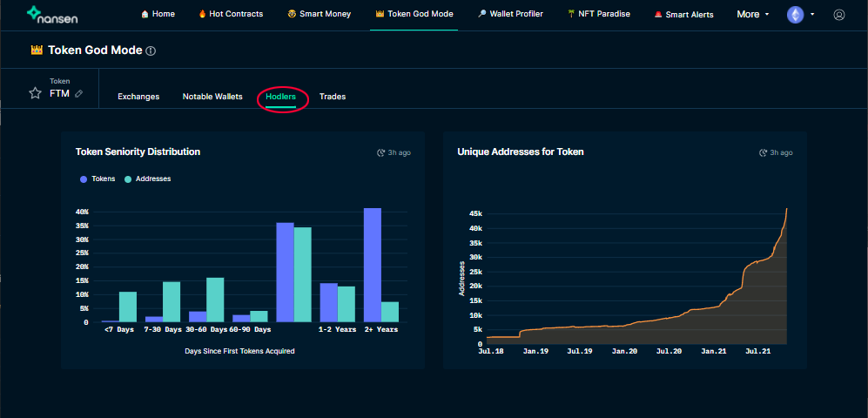Click the Unique Addresses for Token title
The image size is (868, 418).
point(521,152)
